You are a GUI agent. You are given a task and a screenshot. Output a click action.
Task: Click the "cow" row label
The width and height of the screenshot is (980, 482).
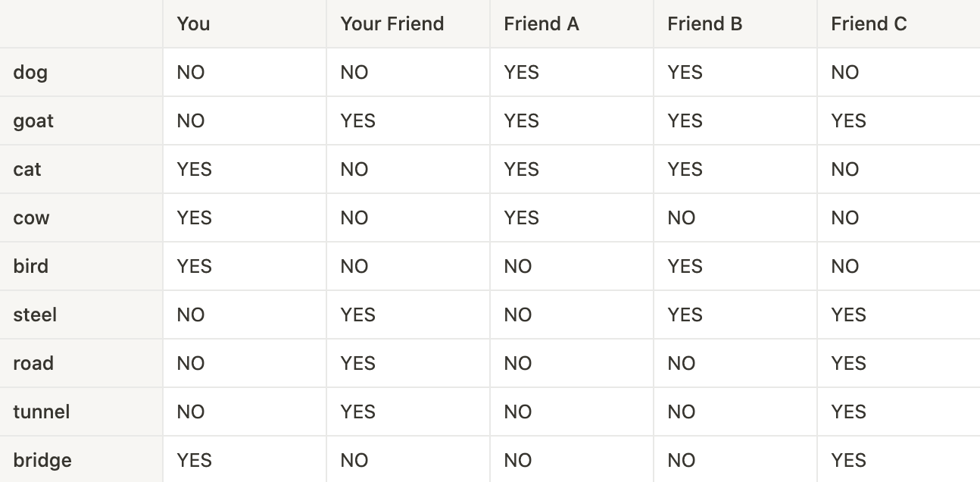coord(31,218)
